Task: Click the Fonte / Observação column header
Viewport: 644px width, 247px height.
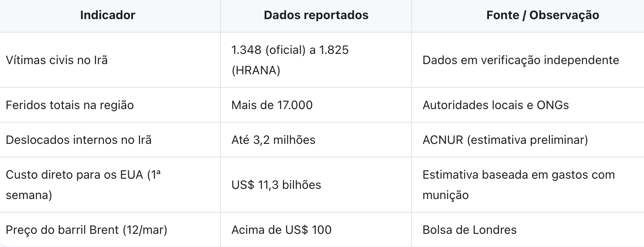Action: point(542,15)
